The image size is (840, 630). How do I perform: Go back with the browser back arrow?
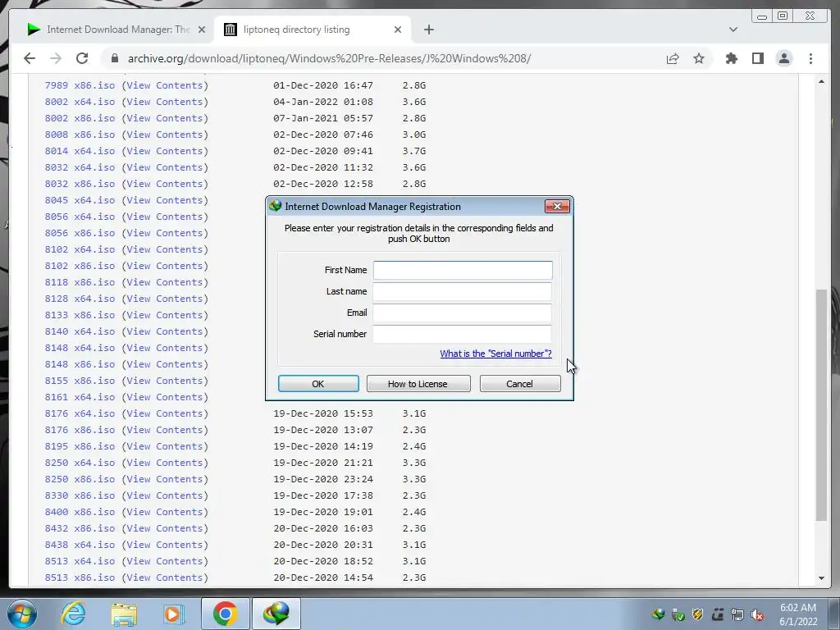tap(30, 58)
